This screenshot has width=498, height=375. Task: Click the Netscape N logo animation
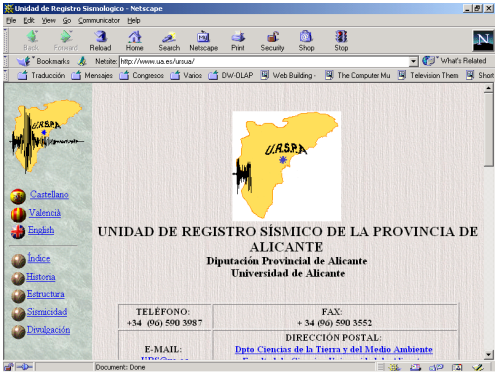(483, 40)
